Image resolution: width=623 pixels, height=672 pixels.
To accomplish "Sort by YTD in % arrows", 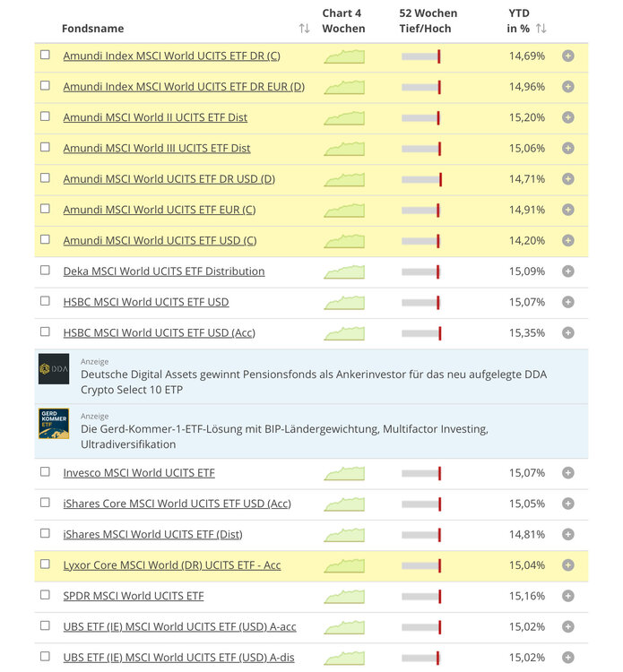I will tap(541, 29).
